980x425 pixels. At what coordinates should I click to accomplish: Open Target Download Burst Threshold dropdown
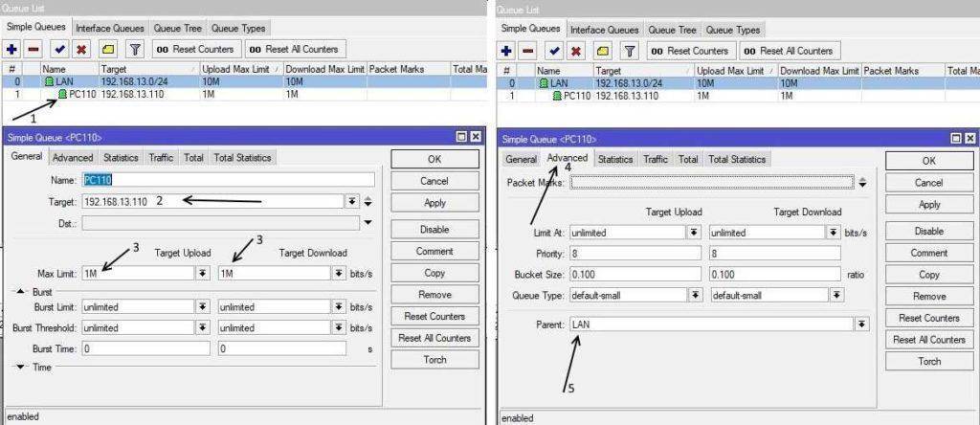[x=338, y=327]
